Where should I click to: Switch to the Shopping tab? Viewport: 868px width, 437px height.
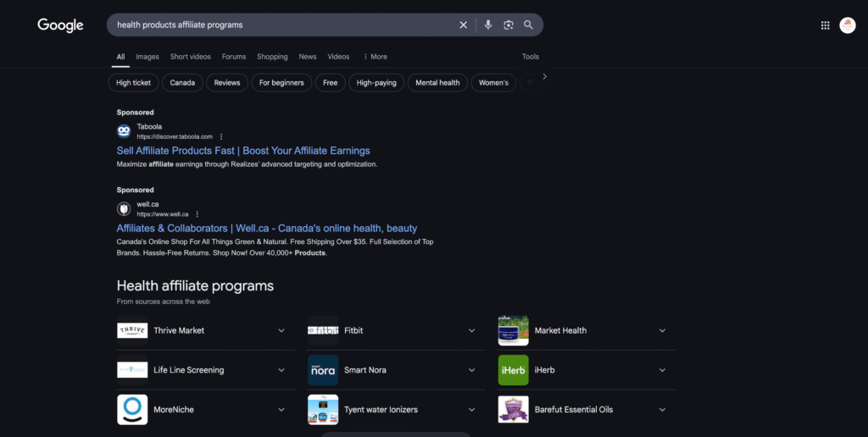tap(272, 57)
